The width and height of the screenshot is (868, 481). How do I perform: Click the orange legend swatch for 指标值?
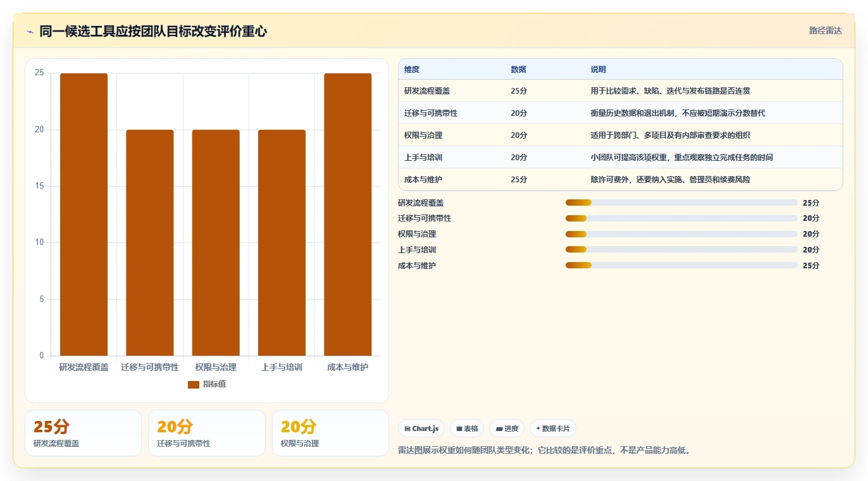point(194,384)
